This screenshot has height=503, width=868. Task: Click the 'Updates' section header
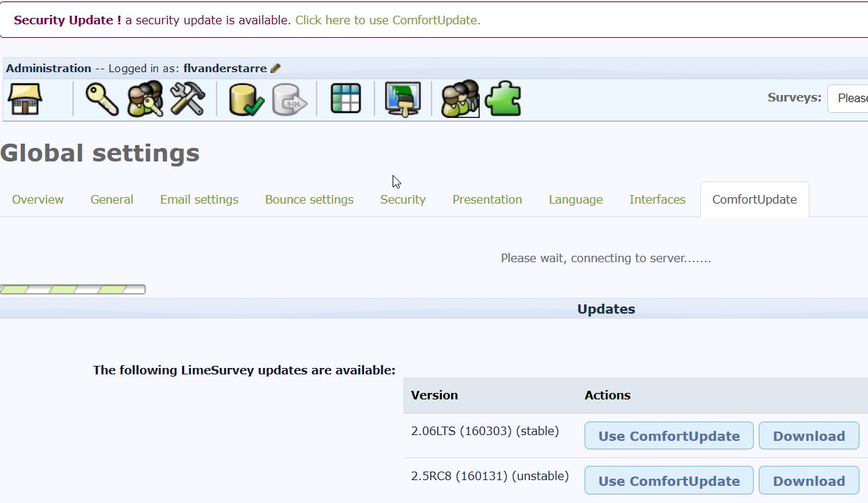pyautogui.click(x=606, y=309)
